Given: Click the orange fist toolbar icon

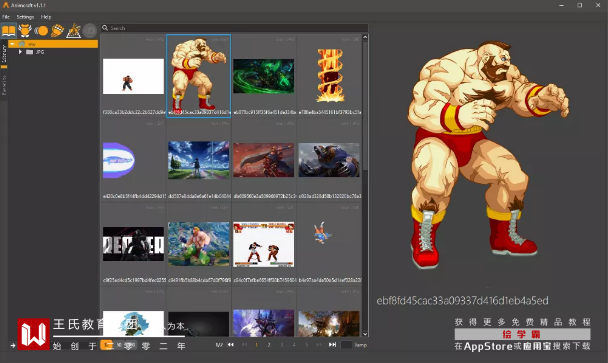Looking at the screenshot, I should [x=57, y=30].
